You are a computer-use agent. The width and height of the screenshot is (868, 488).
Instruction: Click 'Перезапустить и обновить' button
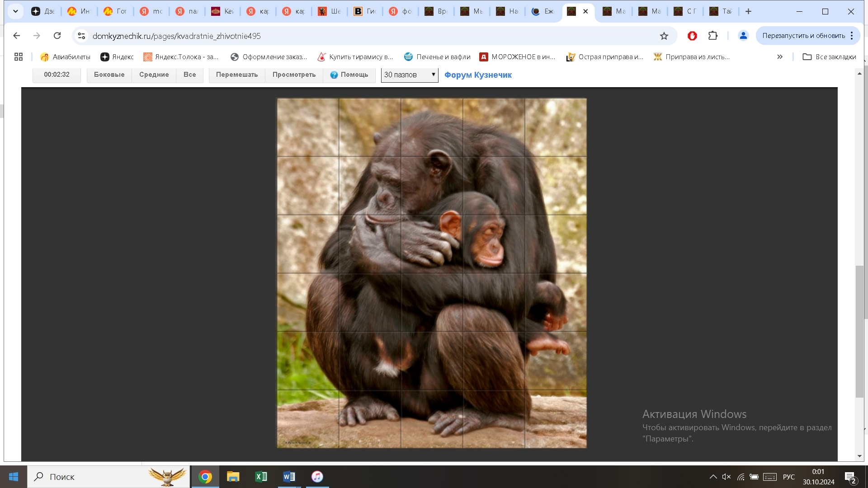[x=803, y=36]
